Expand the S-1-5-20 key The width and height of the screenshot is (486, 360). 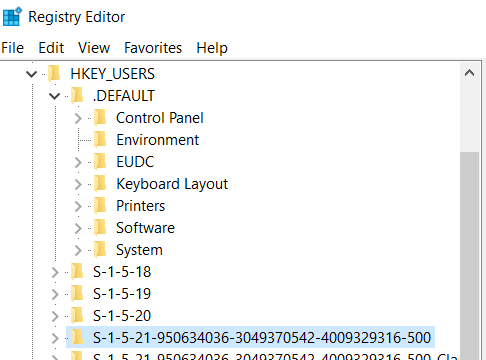(x=55, y=316)
